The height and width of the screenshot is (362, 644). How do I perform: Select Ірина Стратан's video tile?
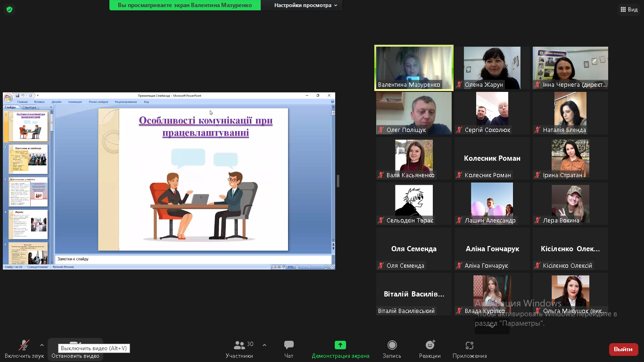click(x=570, y=158)
